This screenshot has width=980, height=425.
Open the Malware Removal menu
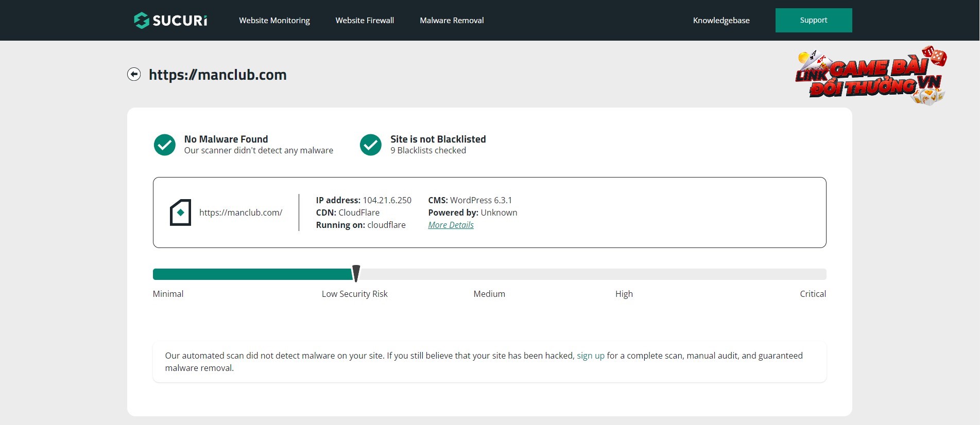452,20
